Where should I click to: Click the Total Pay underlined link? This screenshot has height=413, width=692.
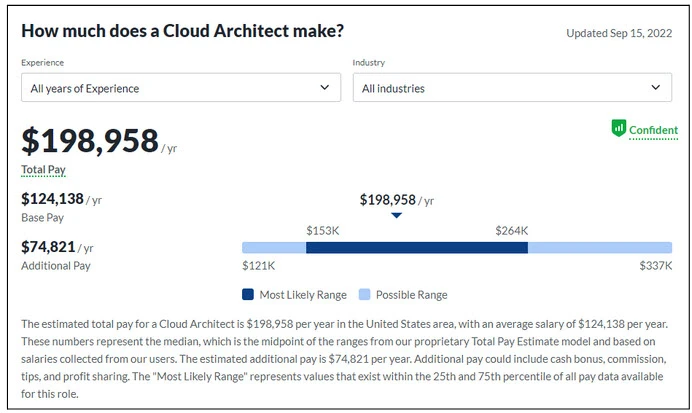point(43,170)
